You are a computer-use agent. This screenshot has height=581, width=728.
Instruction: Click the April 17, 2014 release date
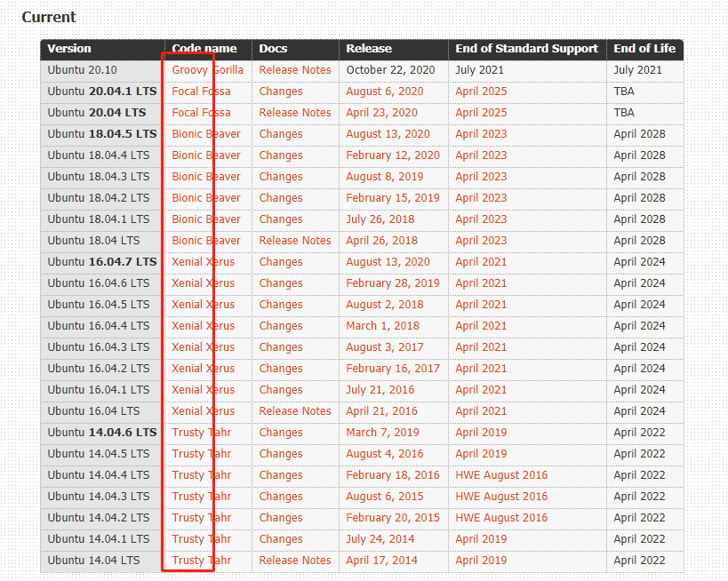[x=381, y=561]
